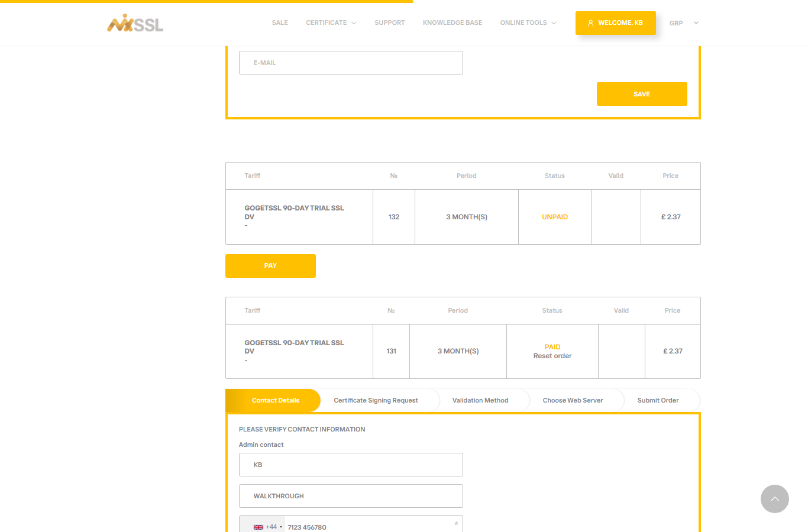Go to the Submit Order tab
Image resolution: width=808 pixels, height=532 pixels.
tap(658, 401)
